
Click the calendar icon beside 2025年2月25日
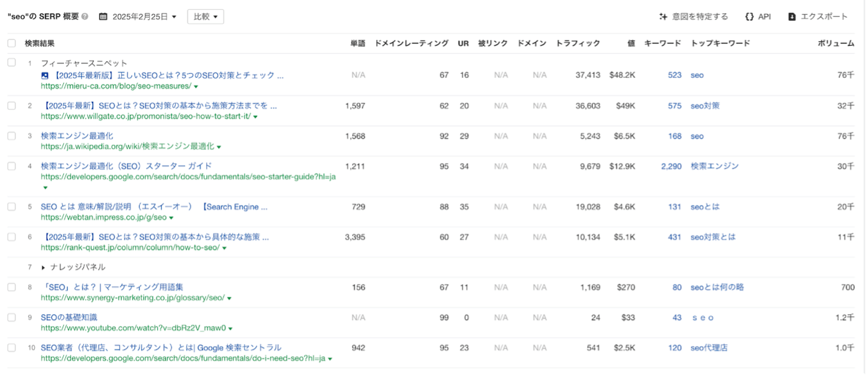point(103,17)
